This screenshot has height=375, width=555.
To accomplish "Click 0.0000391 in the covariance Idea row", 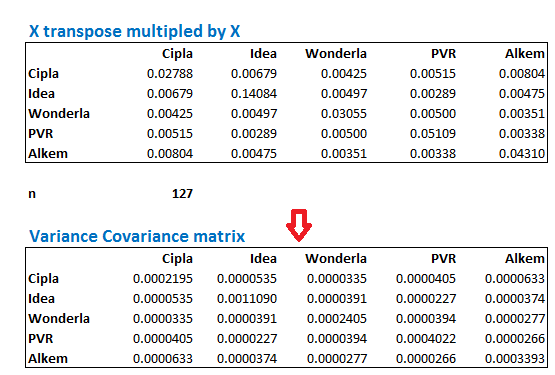I will [x=337, y=299].
